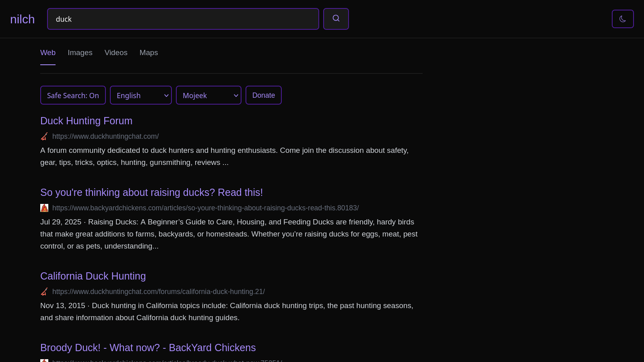644x362 pixels.
Task: Select the Web tab
Action: point(48,53)
